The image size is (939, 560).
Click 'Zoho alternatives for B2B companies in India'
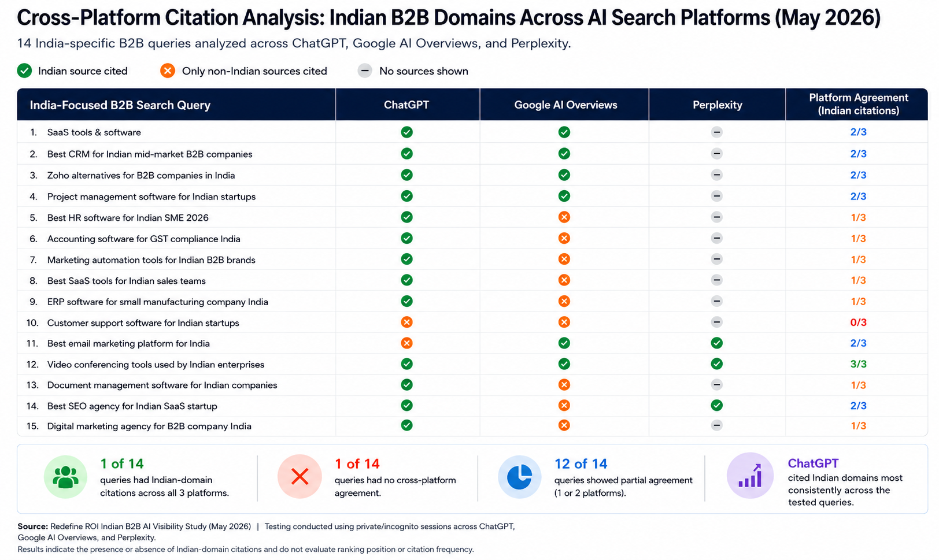click(x=141, y=175)
